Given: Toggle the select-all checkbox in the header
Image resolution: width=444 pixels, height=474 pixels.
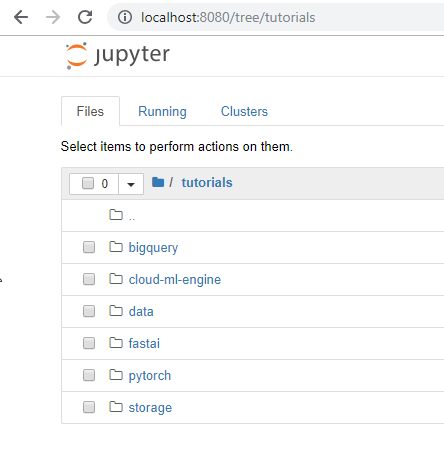Looking at the screenshot, I should pos(88,183).
